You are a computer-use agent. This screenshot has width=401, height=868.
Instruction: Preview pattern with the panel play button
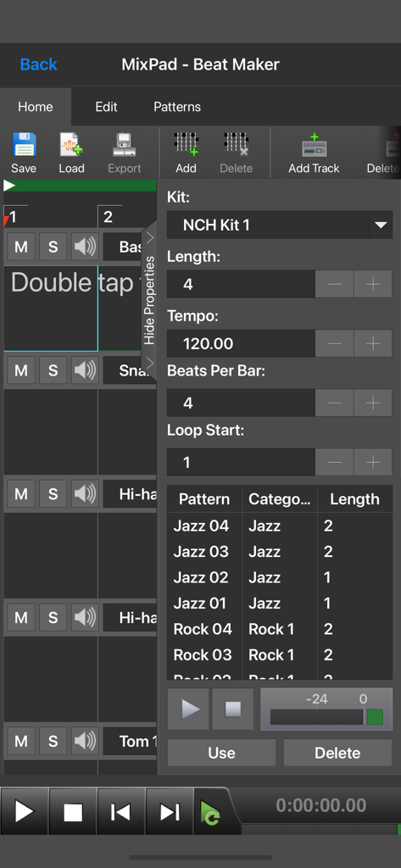point(188,709)
